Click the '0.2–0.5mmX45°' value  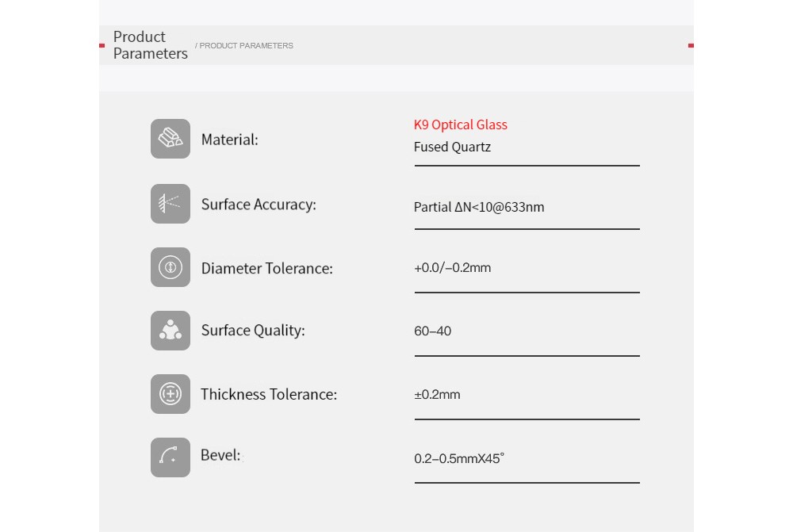(459, 459)
